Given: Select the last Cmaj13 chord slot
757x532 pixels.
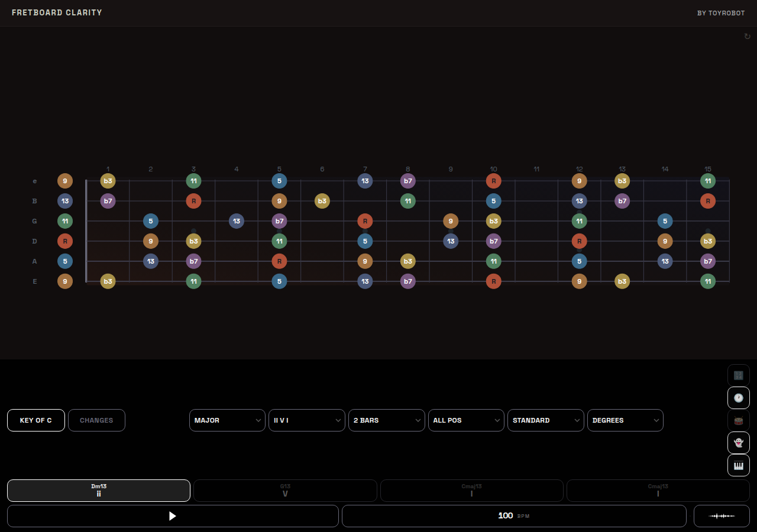Looking at the screenshot, I should tap(658, 491).
